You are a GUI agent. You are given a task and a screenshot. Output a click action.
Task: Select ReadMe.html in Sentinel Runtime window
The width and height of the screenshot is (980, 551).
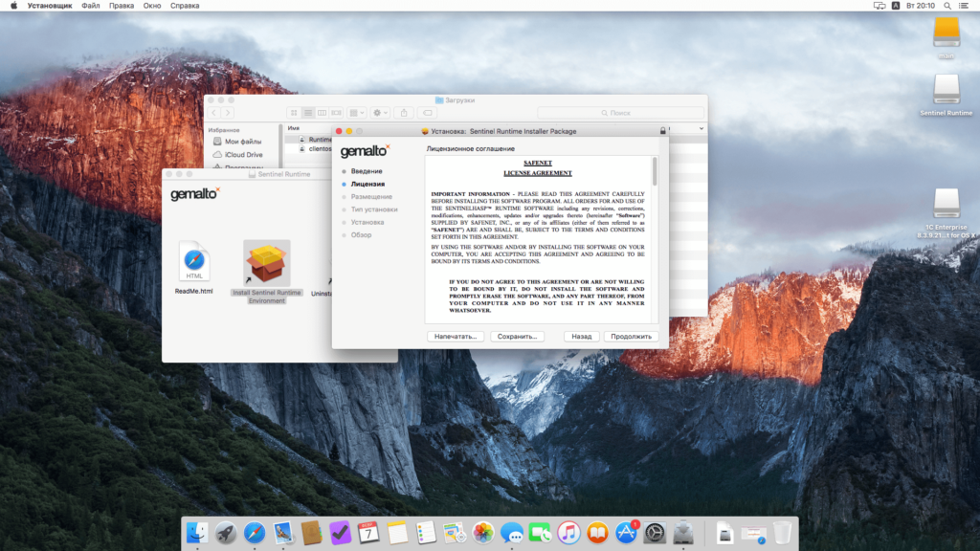coord(193,268)
